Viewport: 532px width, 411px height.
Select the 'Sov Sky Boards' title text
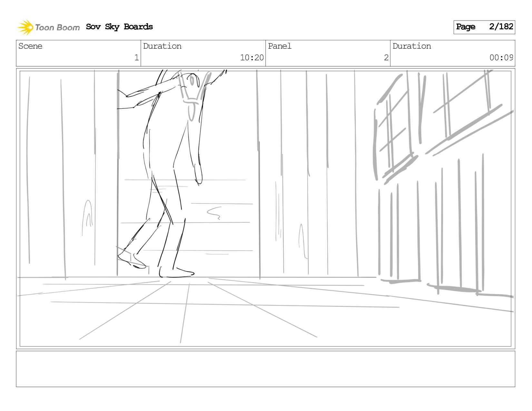pos(119,27)
